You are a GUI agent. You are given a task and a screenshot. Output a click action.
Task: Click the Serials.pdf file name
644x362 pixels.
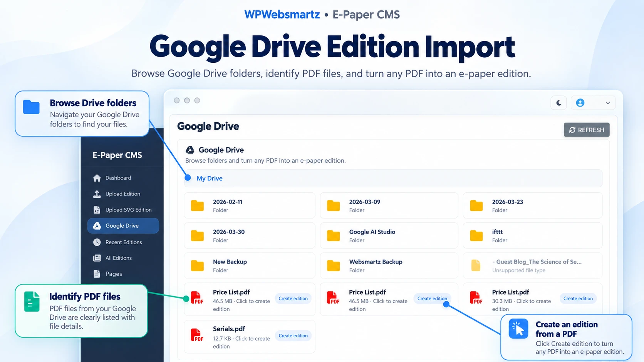click(229, 329)
